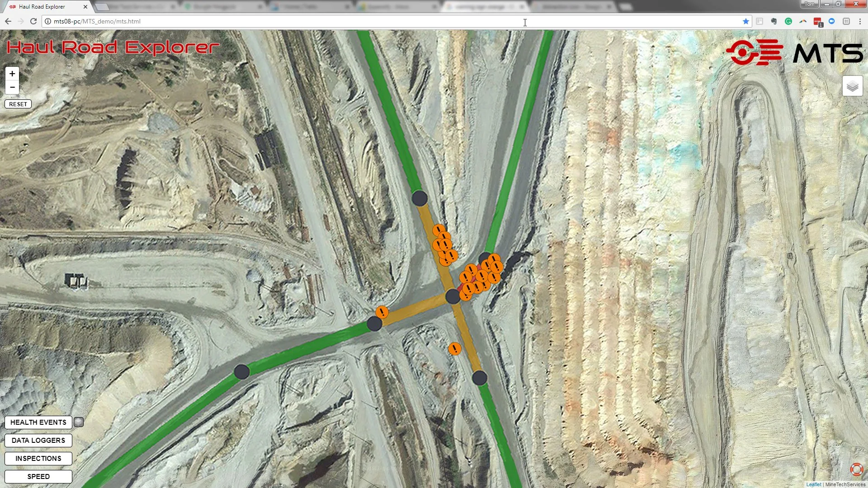The width and height of the screenshot is (868, 488).
Task: Open the map layers control at top right
Action: [x=852, y=86]
